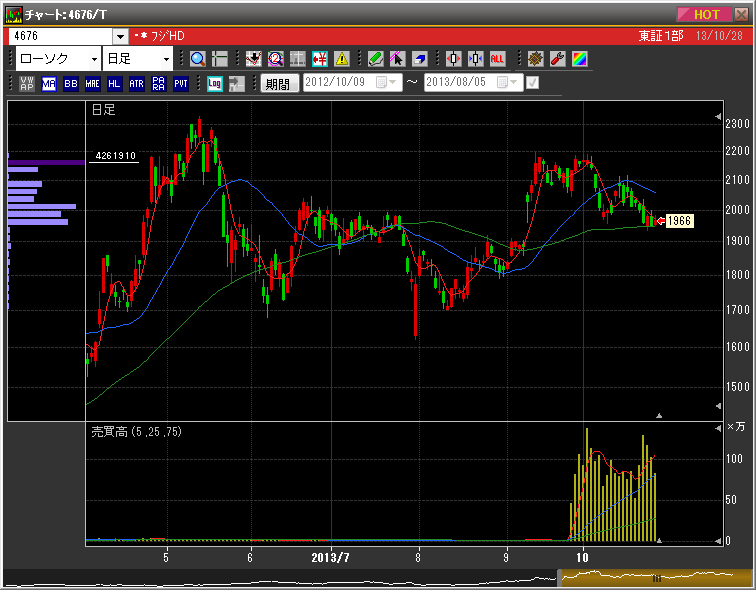Toggle the checkbox next to end date
Screen dimensions: 756x590
[x=532, y=83]
